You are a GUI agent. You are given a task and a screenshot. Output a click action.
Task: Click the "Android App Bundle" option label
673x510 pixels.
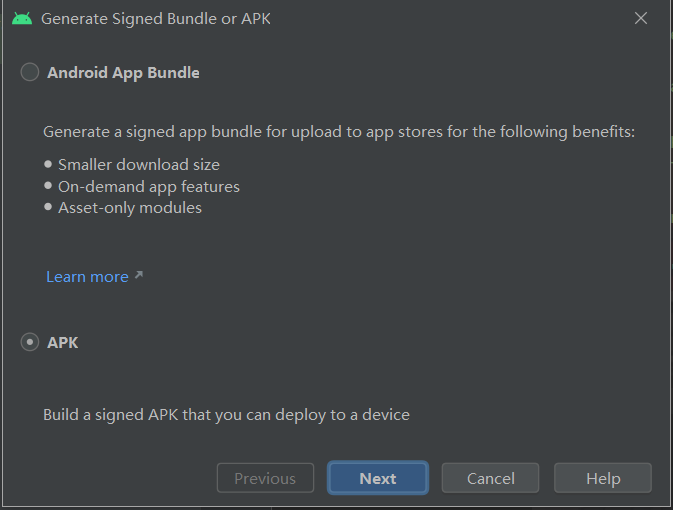pos(123,72)
